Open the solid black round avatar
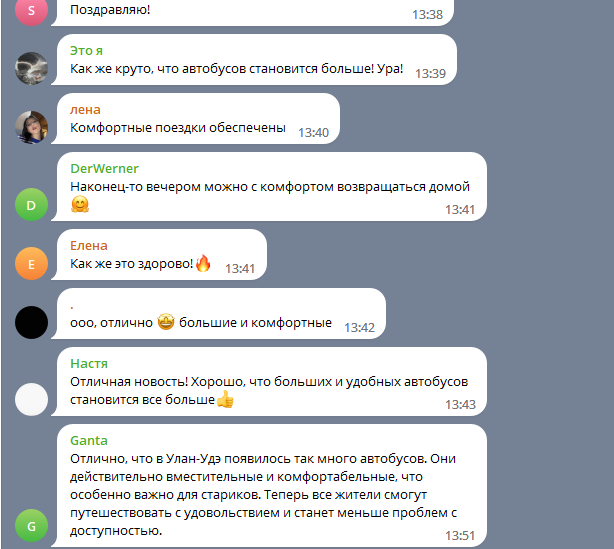Image resolution: width=614 pixels, height=549 pixels. (31, 322)
